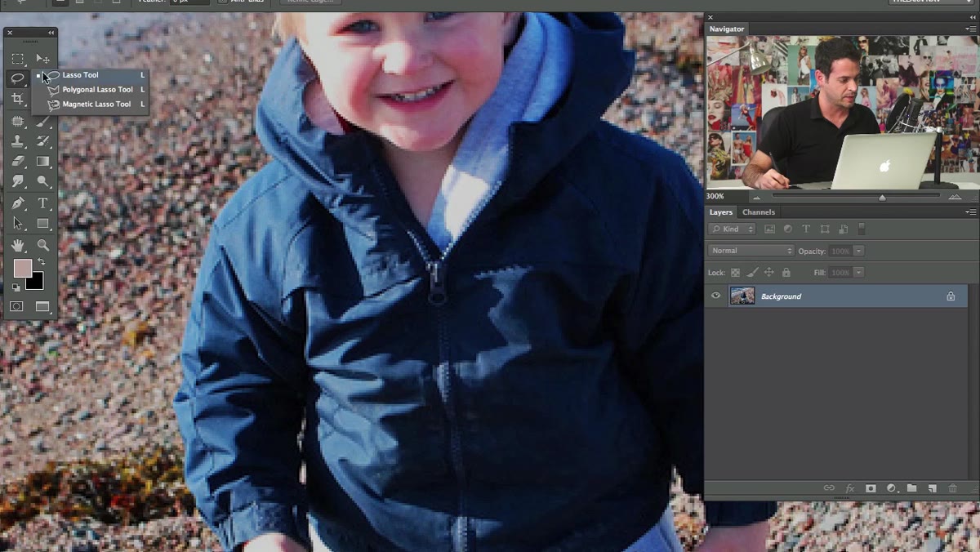The image size is (980, 552).
Task: Select the Spot Healing Brush tool
Action: point(18,121)
